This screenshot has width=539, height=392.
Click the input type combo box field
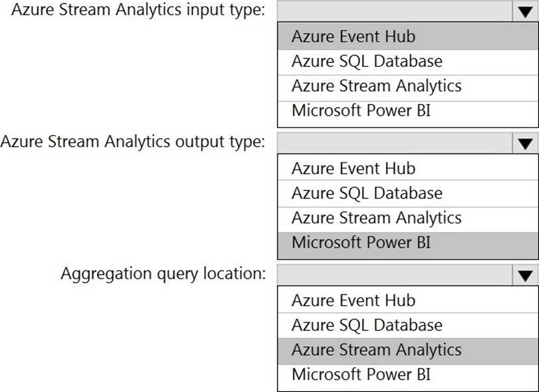[394, 12]
